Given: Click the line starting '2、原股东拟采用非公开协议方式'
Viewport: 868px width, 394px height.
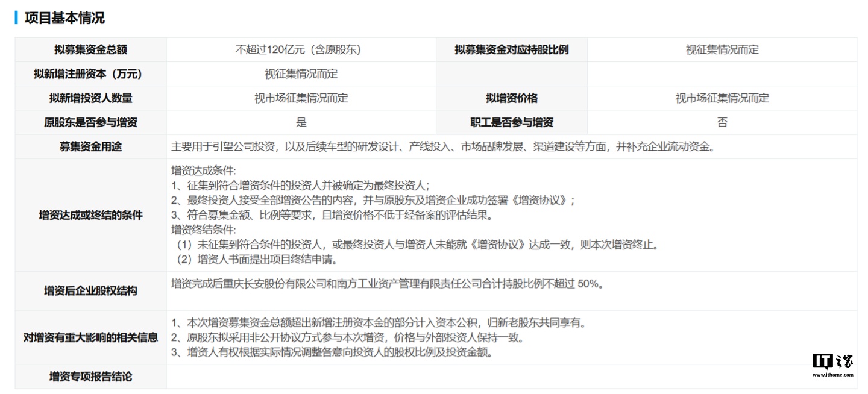Looking at the screenshot, I should pyautogui.click(x=348, y=337).
